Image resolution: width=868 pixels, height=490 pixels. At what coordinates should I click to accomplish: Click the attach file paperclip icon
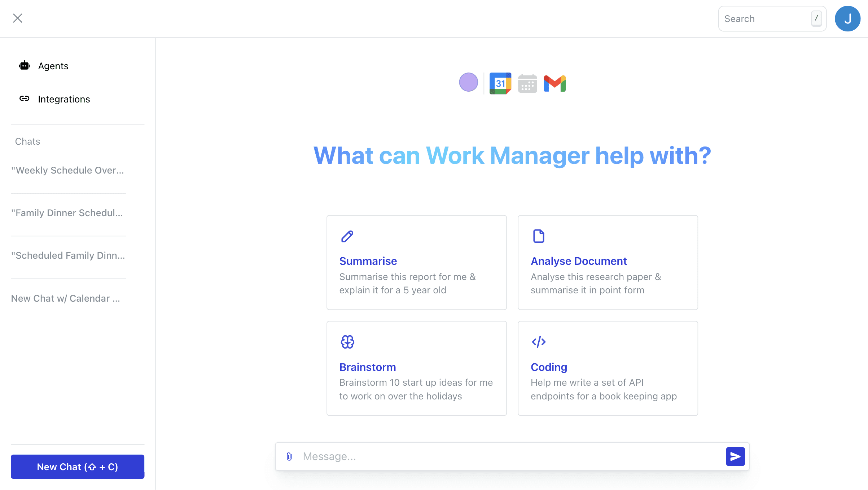[x=289, y=456]
